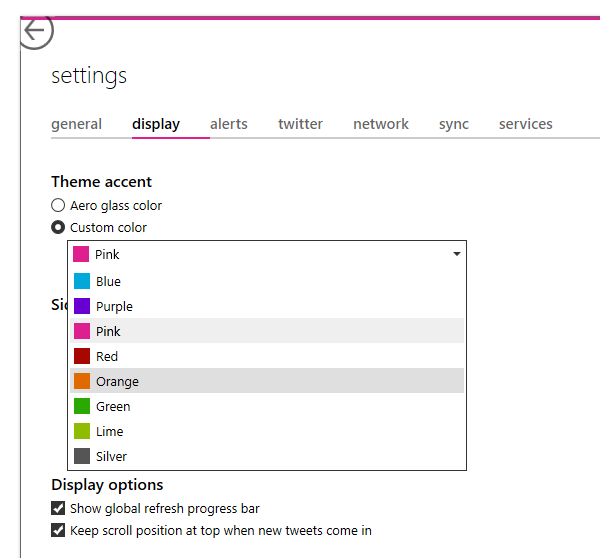Toggle Keep scroll position at top checkbox
Image resolution: width=600 pixels, height=558 pixels.
point(58,530)
